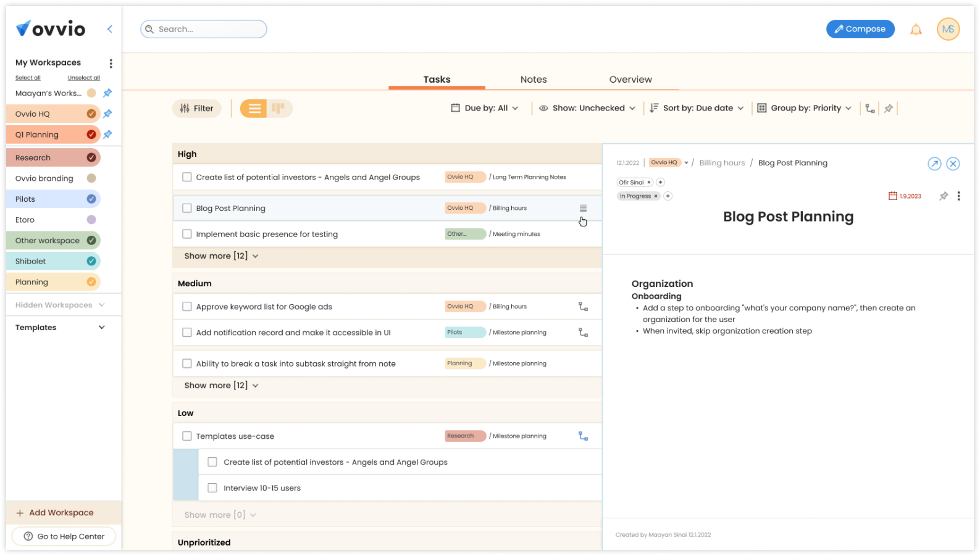Switch to board view layout

(x=279, y=109)
